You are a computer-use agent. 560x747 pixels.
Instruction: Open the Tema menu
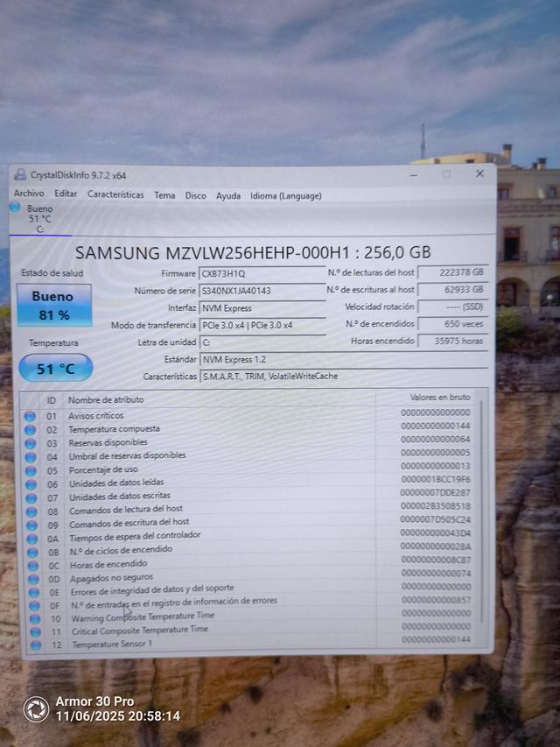coord(164,195)
